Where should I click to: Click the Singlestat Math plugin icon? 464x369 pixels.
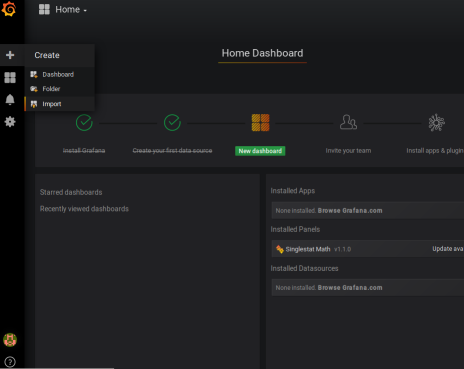pos(280,249)
